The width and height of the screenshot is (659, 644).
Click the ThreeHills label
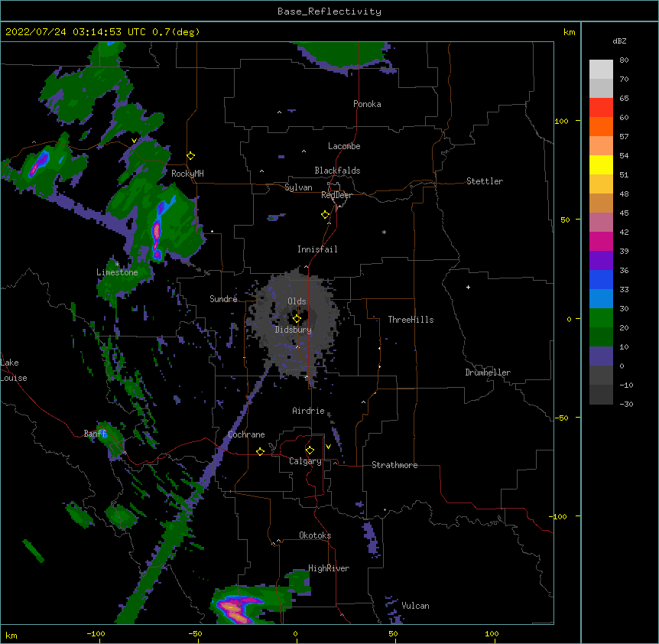click(411, 320)
